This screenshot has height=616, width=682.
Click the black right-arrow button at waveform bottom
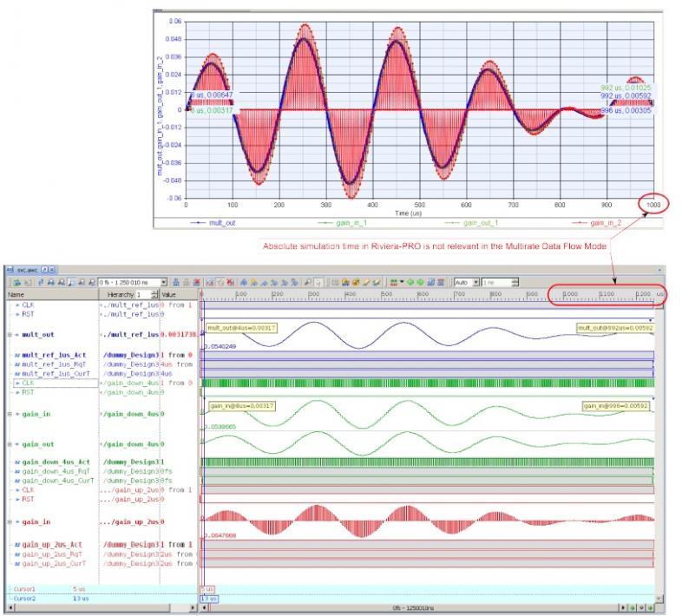pyautogui.click(x=623, y=607)
